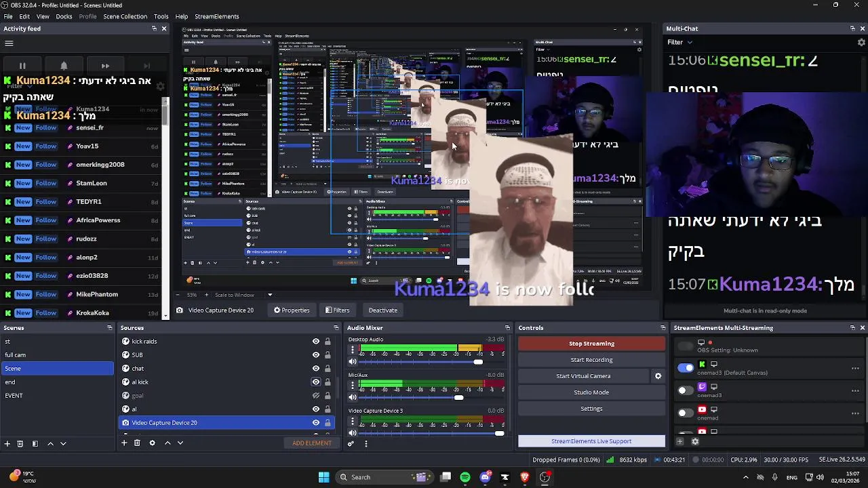The height and width of the screenshot is (488, 868).
Task: Add a new scene with plus icon
Action: pos(7,443)
